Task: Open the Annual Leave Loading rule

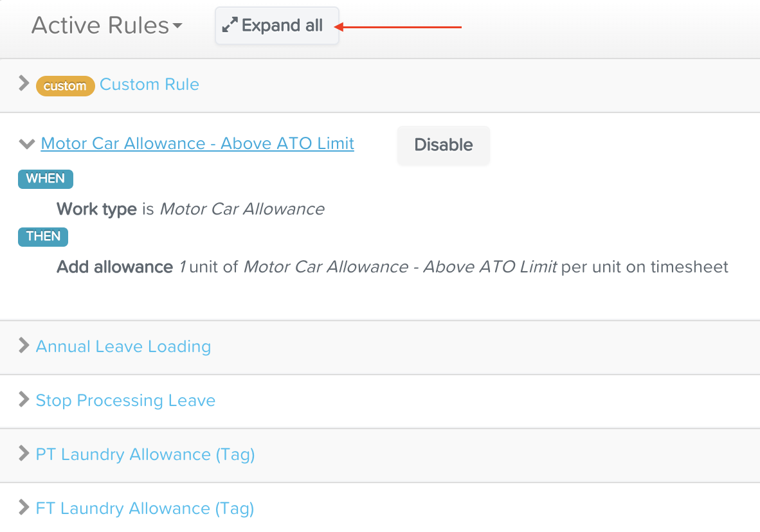Action: pos(123,346)
